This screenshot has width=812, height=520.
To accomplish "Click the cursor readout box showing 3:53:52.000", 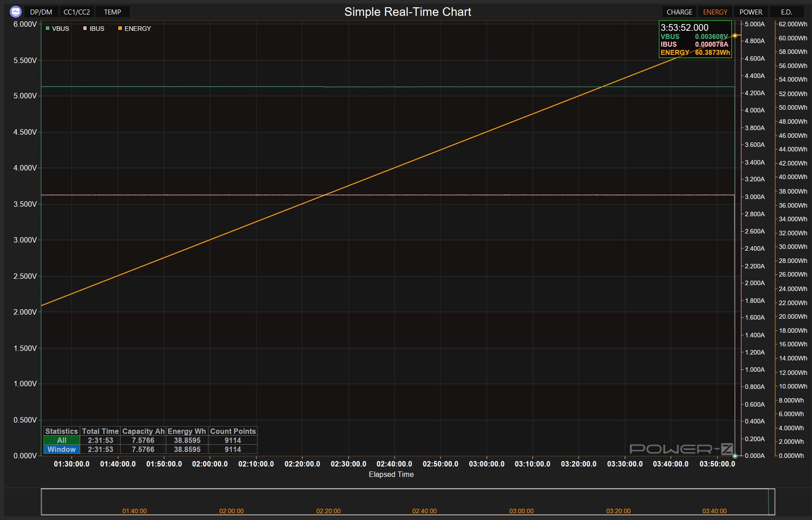I will click(695, 39).
